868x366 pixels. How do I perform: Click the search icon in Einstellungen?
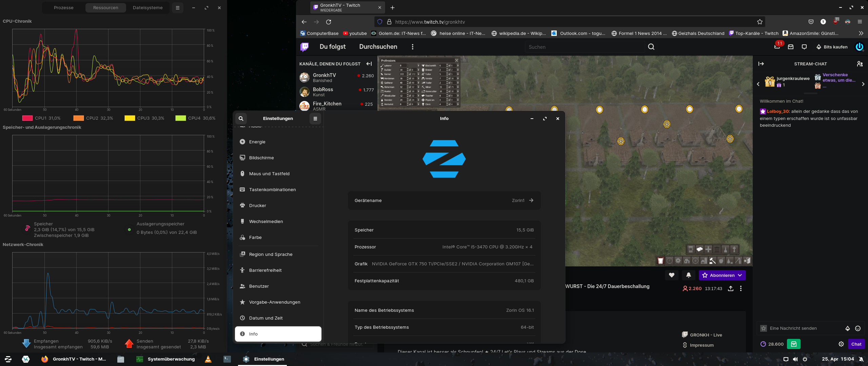point(241,119)
